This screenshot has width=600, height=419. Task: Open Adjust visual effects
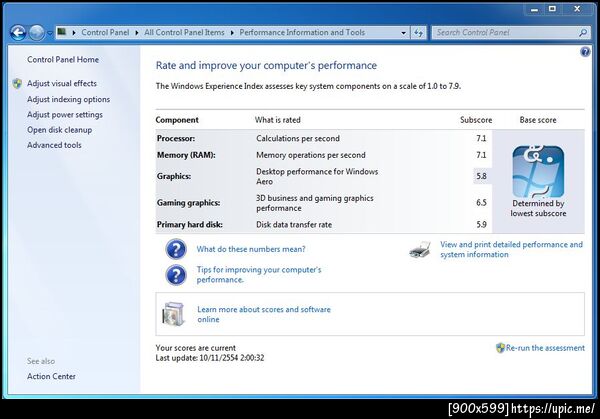pos(62,83)
